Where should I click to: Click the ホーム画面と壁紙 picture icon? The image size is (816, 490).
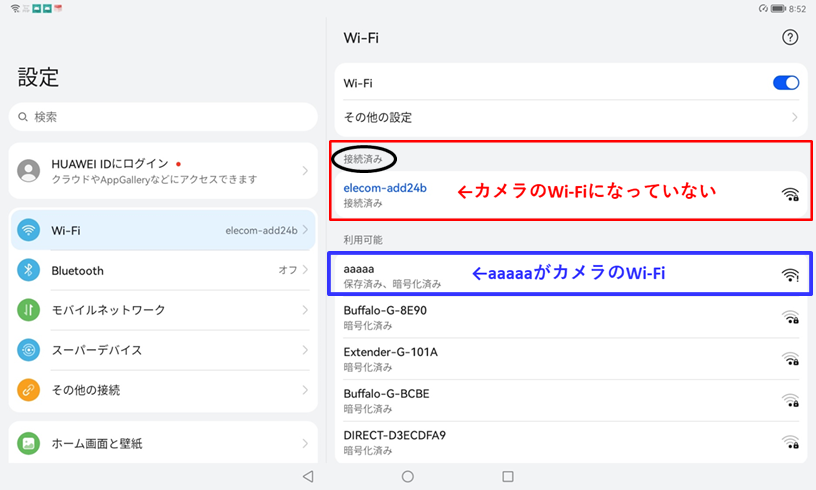pyautogui.click(x=29, y=443)
